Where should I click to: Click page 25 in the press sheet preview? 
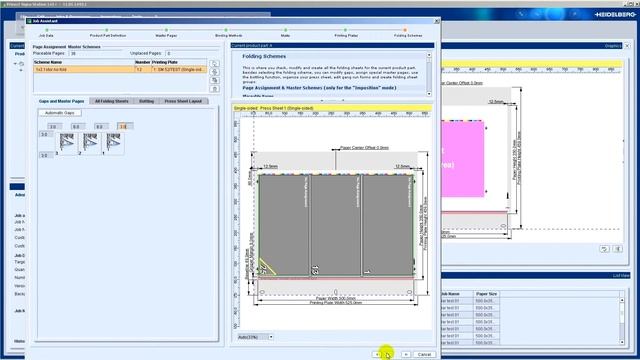coord(284,225)
